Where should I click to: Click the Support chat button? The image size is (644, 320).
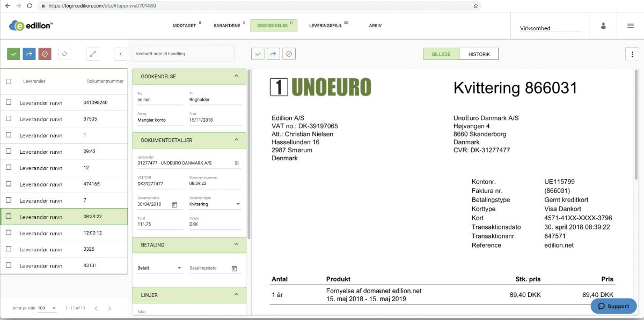pyautogui.click(x=613, y=306)
